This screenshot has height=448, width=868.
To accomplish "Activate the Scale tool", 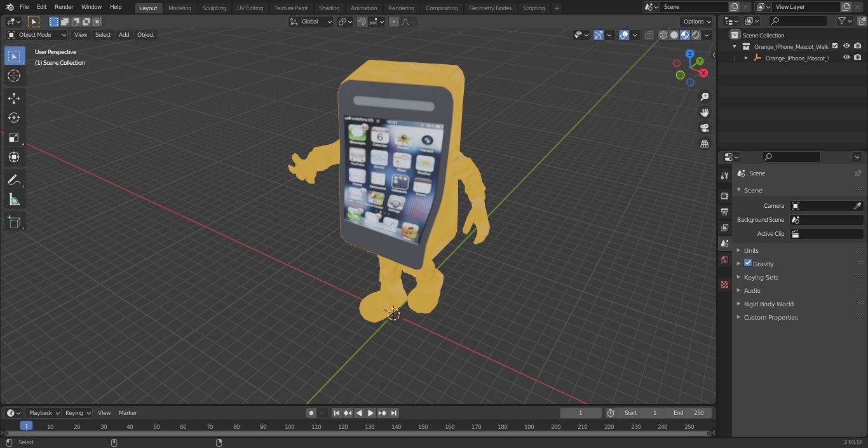I will (x=14, y=137).
